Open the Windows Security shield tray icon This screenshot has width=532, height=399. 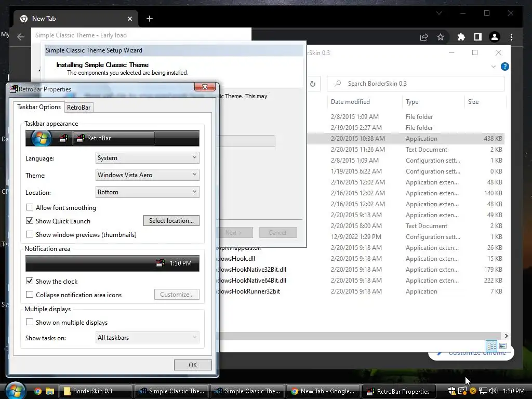point(451,391)
